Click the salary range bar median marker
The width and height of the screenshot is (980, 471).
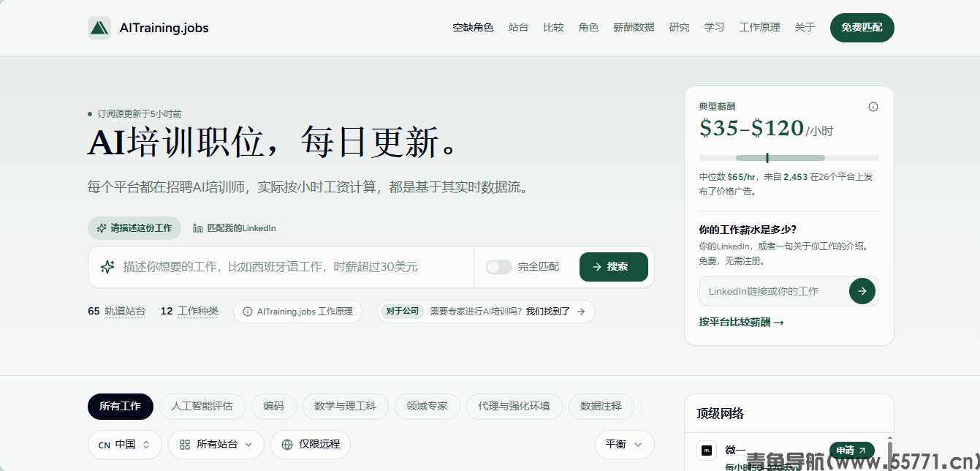(x=767, y=158)
